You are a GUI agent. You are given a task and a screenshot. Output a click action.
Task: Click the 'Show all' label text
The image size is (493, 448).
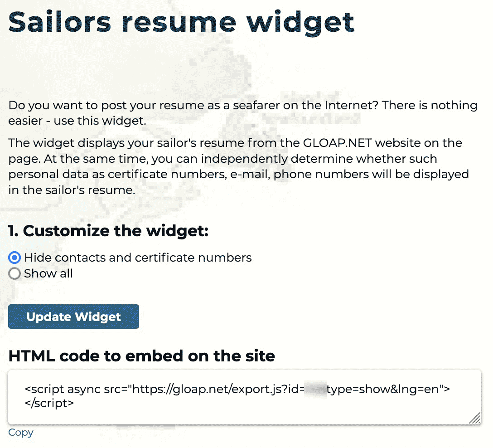click(x=48, y=273)
